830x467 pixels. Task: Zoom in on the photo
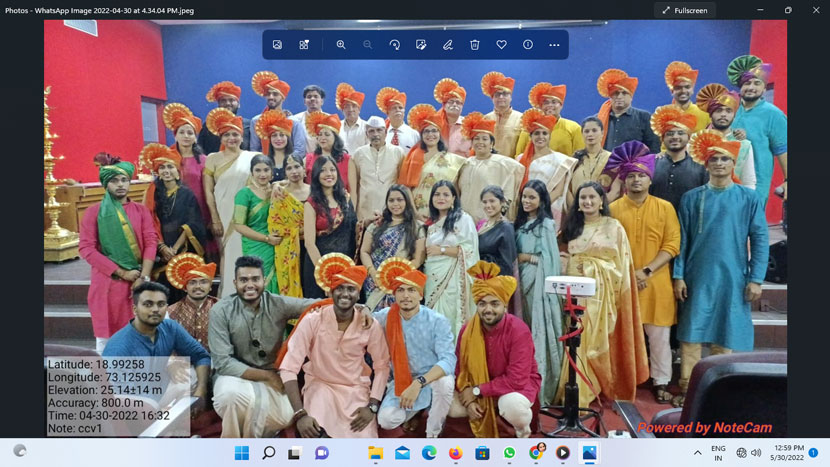[x=341, y=45]
